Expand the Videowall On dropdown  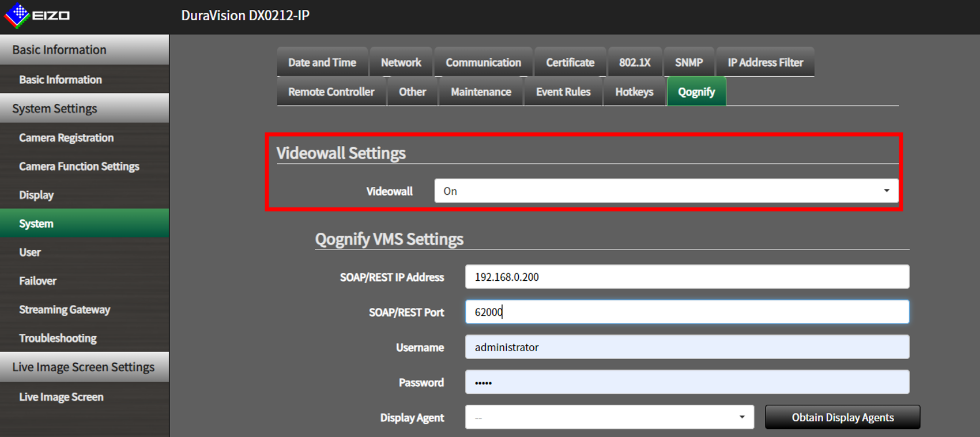[666, 191]
